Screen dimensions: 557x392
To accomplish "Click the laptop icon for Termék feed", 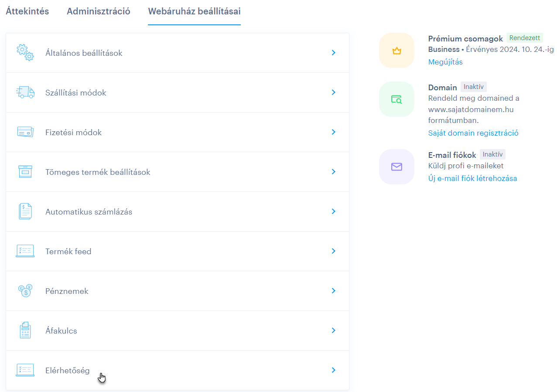I will (25, 251).
